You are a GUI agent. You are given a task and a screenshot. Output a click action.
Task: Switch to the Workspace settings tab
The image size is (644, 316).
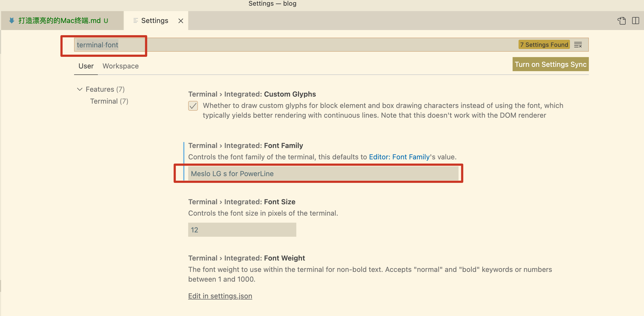(x=121, y=66)
